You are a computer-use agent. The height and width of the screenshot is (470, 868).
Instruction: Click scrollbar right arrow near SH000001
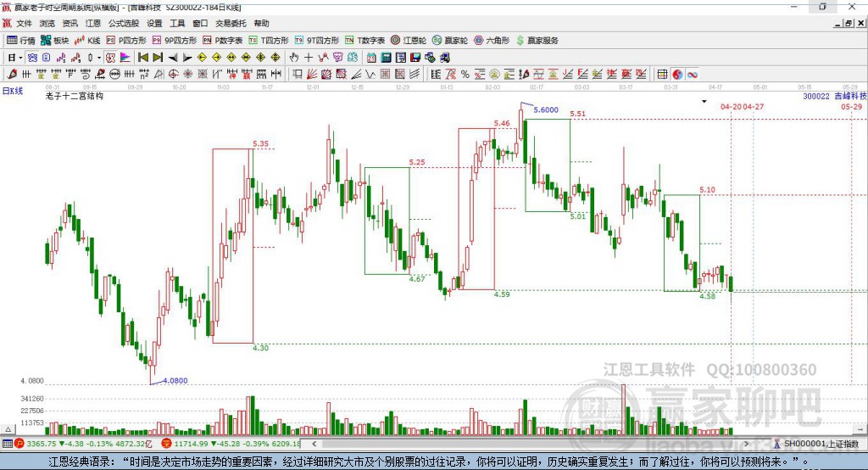point(747,444)
